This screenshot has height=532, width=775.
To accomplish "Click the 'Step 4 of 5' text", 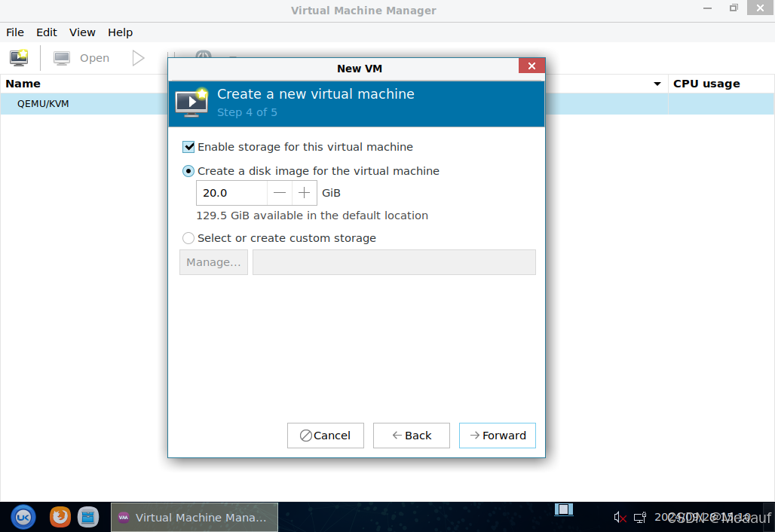I will click(x=247, y=112).
